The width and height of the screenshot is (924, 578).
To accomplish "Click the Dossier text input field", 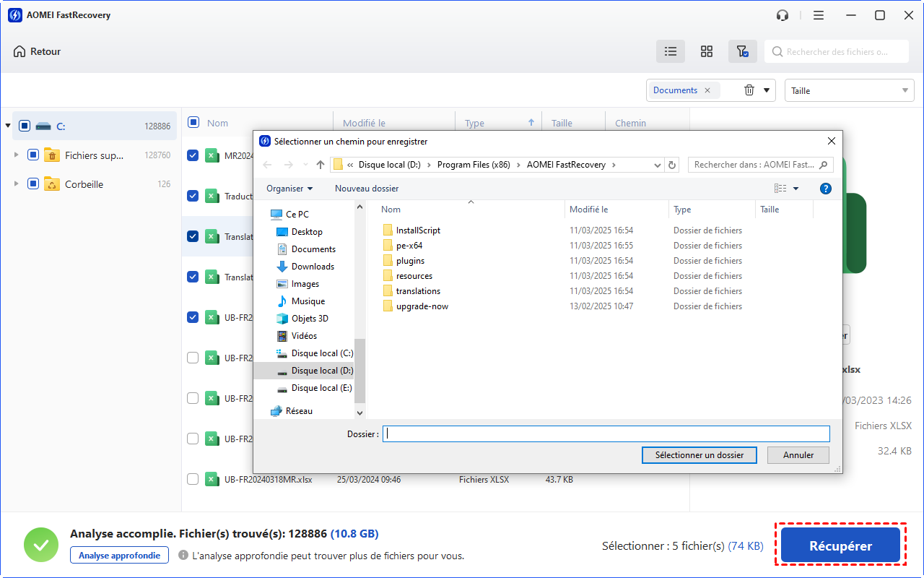I will point(606,433).
